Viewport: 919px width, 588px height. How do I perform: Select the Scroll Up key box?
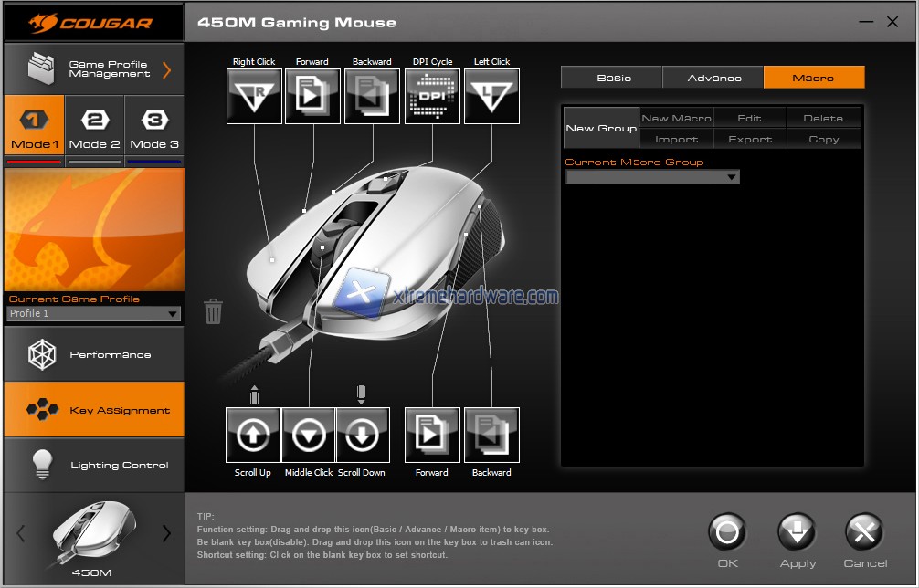(253, 436)
